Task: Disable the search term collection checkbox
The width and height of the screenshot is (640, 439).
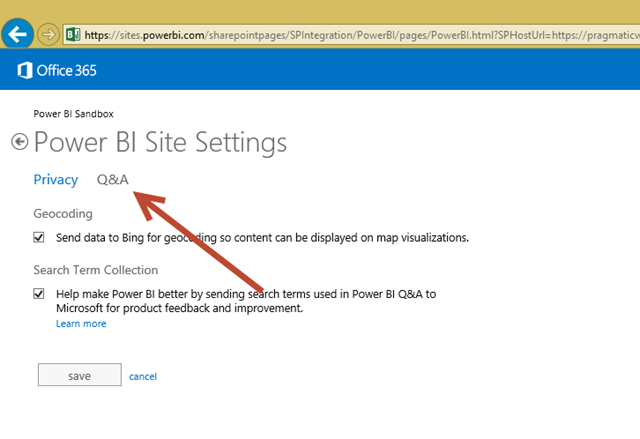Action: [x=39, y=294]
